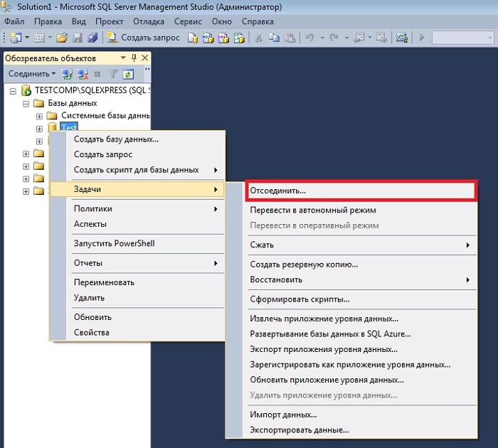This screenshot has height=448, width=498.
Task: Open the Add New Item dropdown arrow
Action: coord(51,38)
